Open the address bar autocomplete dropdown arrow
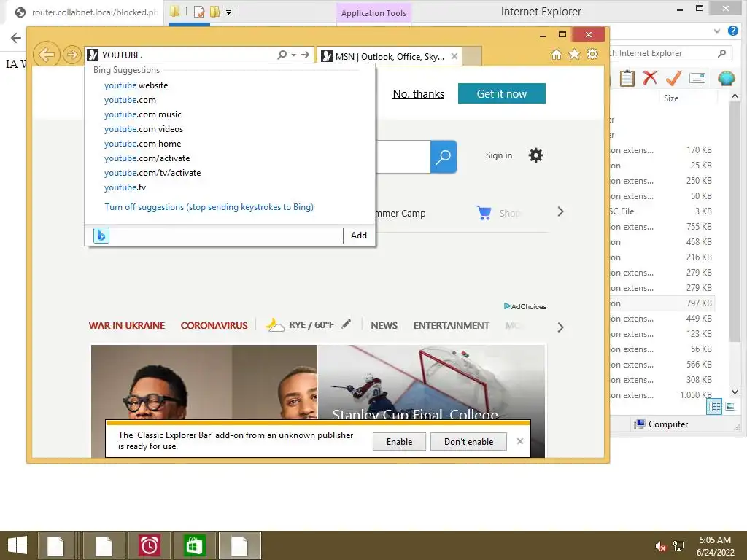The height and width of the screenshot is (560, 747). pyautogui.click(x=293, y=55)
